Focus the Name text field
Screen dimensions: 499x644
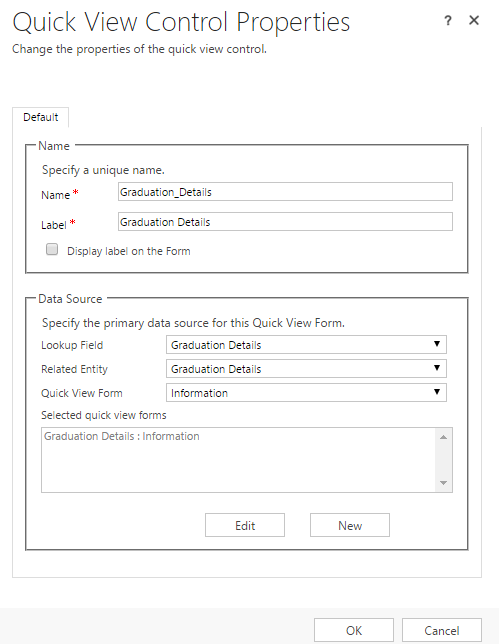click(x=285, y=192)
